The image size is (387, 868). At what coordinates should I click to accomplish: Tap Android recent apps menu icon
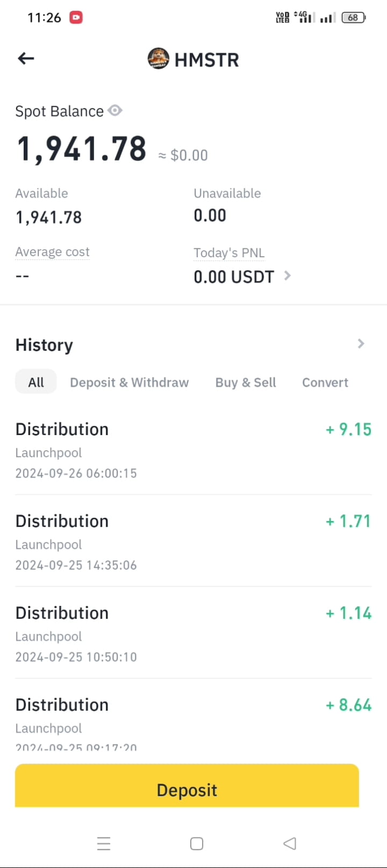pos(104,844)
